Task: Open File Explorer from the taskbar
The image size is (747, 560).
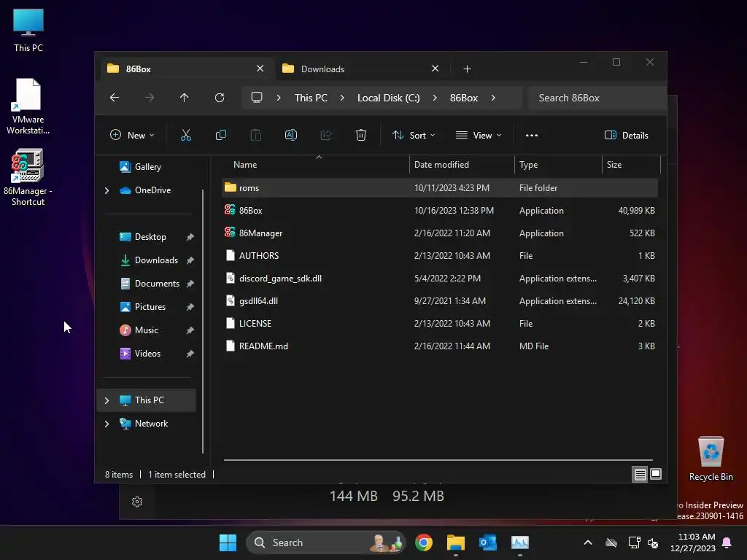Action: click(x=455, y=542)
